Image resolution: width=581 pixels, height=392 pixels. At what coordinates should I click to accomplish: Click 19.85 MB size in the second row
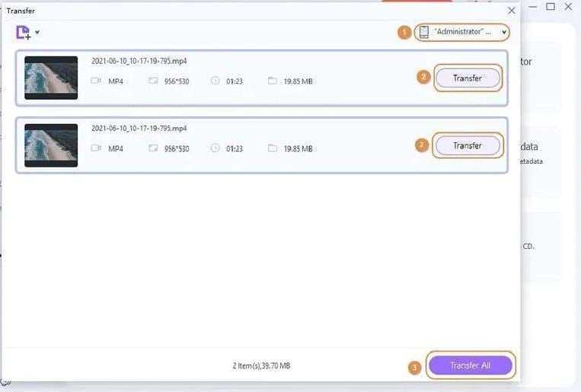[x=298, y=148]
